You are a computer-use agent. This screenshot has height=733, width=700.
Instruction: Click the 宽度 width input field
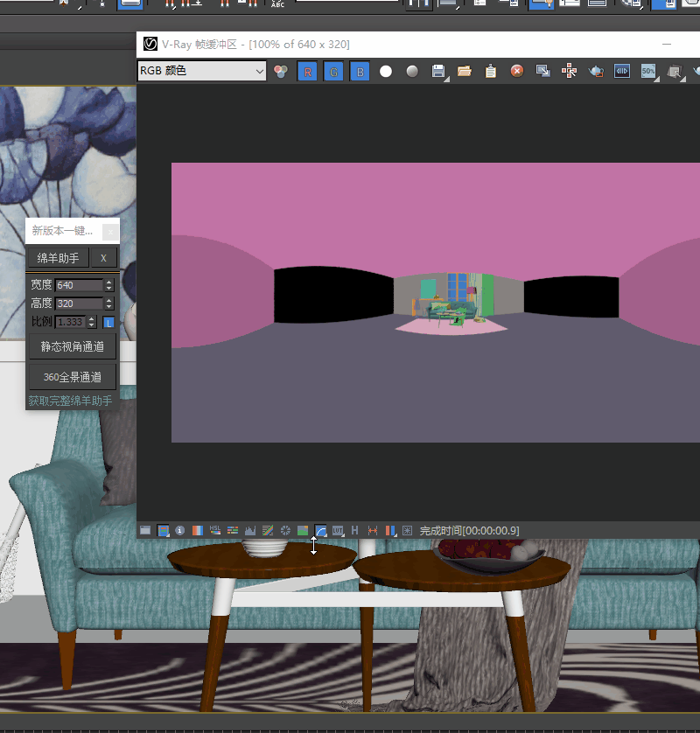click(x=79, y=285)
